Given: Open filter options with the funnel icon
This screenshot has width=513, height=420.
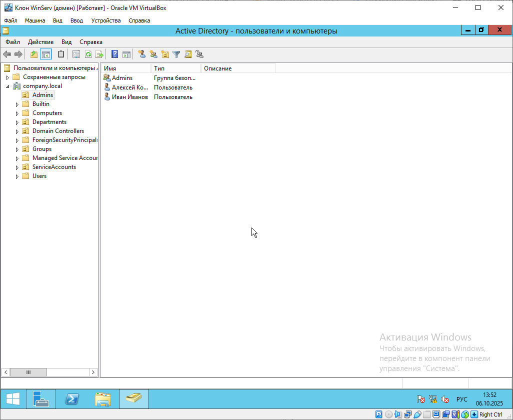Looking at the screenshot, I should click(176, 54).
